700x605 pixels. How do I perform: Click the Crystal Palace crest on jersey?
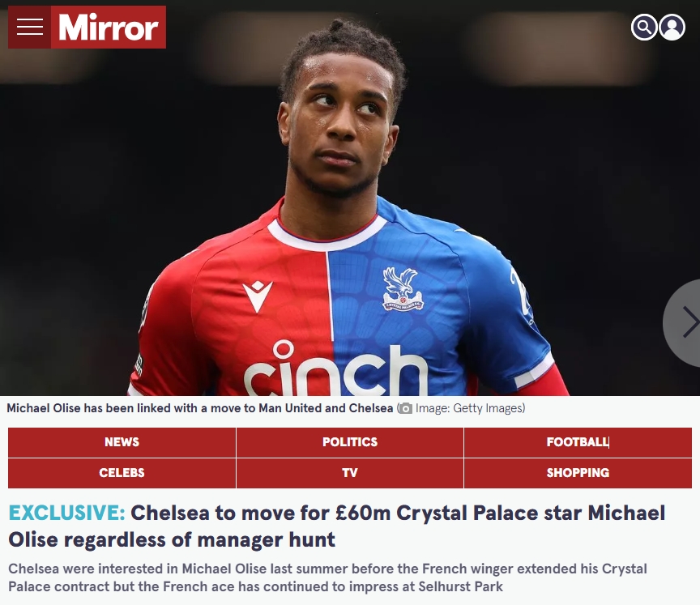coord(402,288)
